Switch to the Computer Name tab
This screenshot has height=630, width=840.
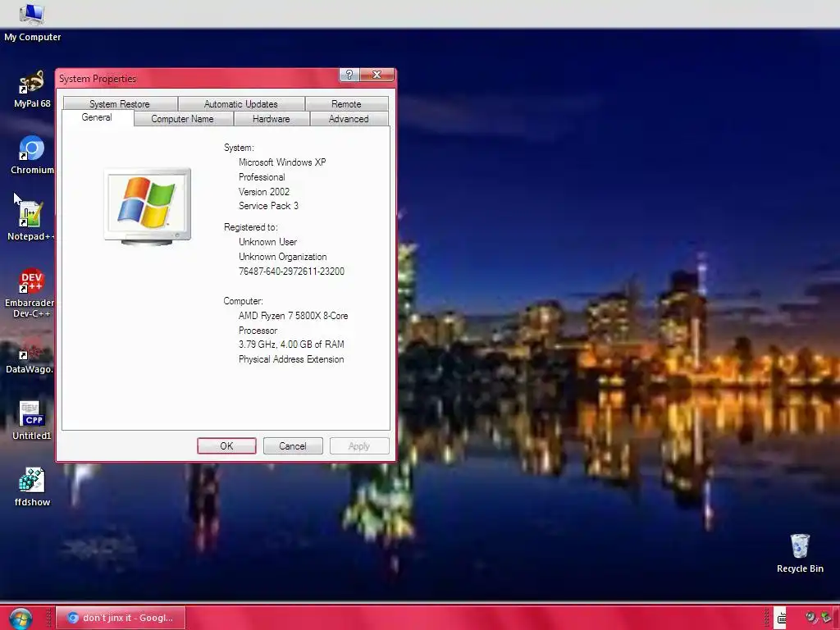pos(183,118)
